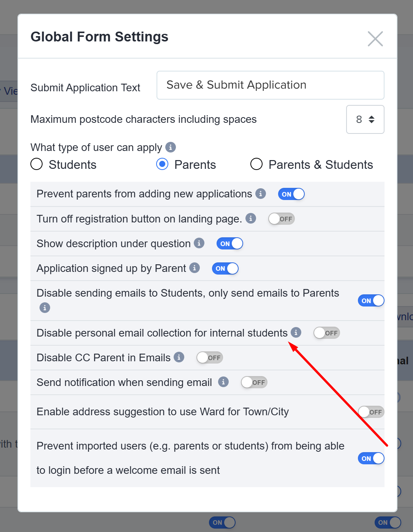The image size is (413, 532).
Task: Click info icon beside "What type of user can apply"
Action: point(171,147)
